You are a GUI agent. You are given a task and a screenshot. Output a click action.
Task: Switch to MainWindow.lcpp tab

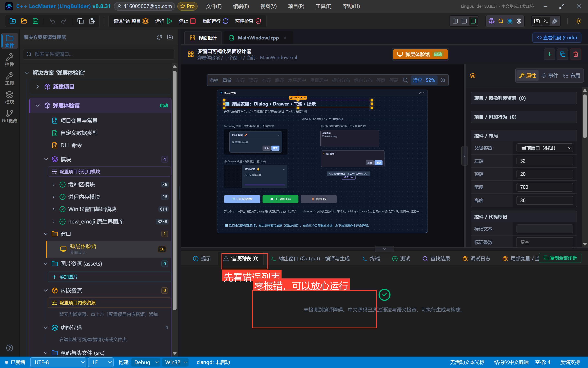click(x=258, y=38)
